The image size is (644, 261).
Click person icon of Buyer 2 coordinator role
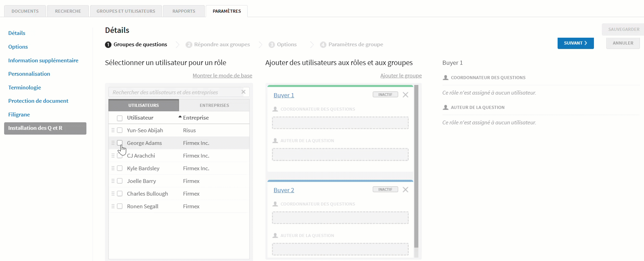click(x=275, y=204)
